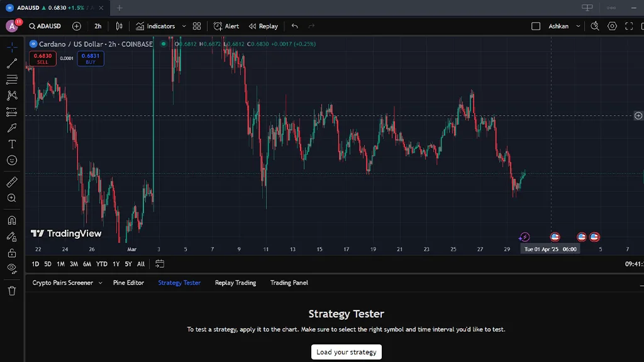The image size is (644, 362).
Task: Open the Ashkan layout dropdown
Action: (578, 26)
